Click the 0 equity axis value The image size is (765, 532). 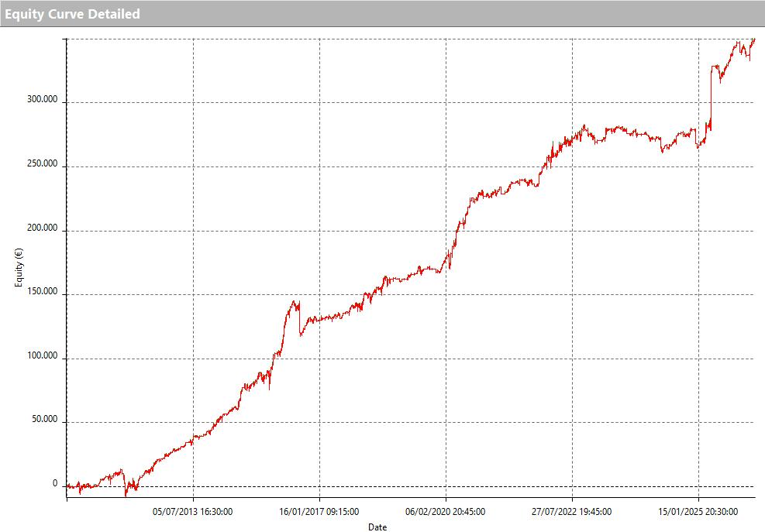click(55, 484)
